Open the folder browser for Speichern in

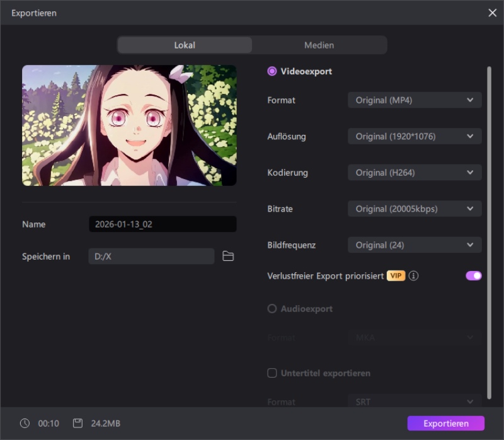click(x=228, y=256)
